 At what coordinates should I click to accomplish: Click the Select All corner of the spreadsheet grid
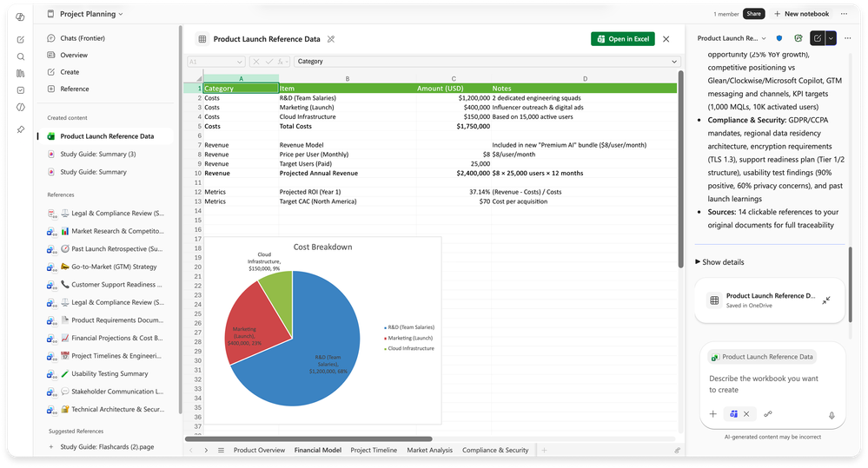[x=193, y=78]
